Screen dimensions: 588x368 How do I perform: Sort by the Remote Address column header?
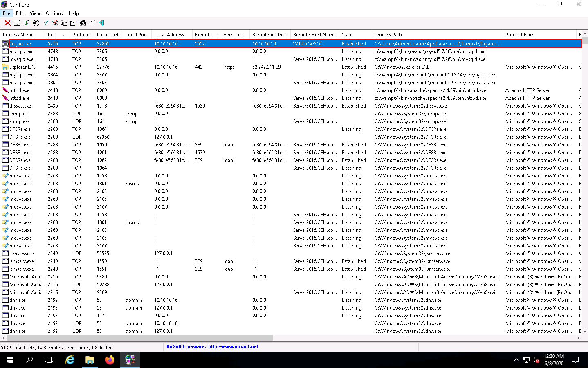[x=270, y=35]
